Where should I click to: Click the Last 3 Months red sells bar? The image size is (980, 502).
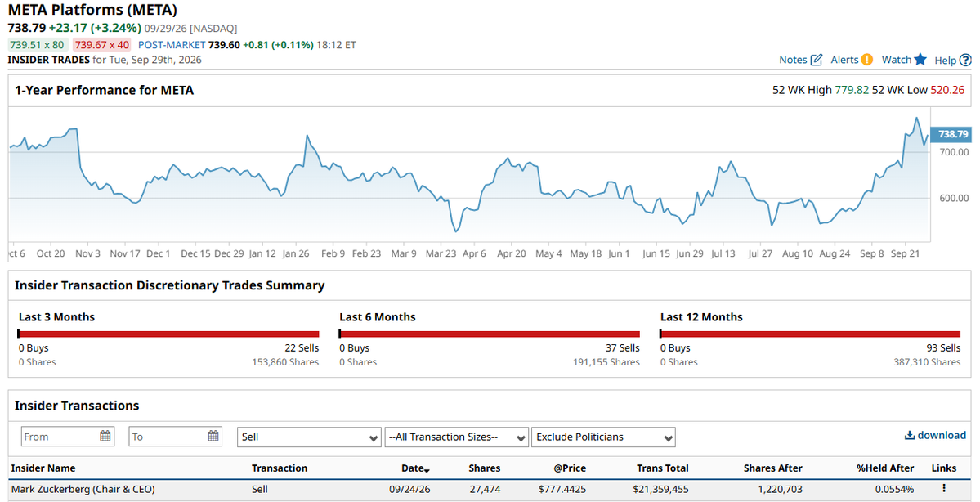point(168,334)
